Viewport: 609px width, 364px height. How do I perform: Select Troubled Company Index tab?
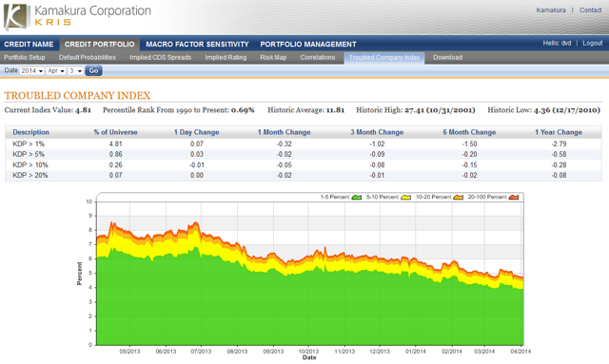click(x=384, y=58)
